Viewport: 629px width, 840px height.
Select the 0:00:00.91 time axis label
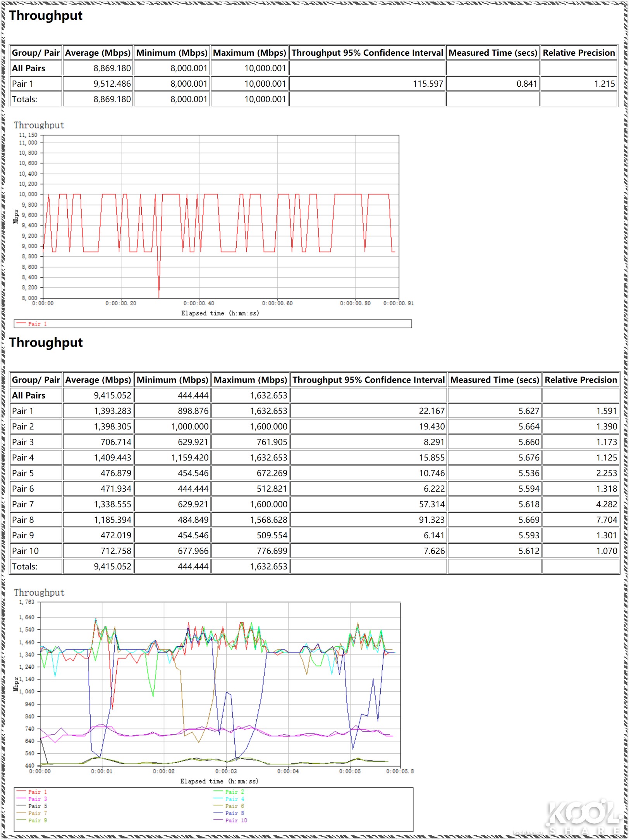[399, 303]
